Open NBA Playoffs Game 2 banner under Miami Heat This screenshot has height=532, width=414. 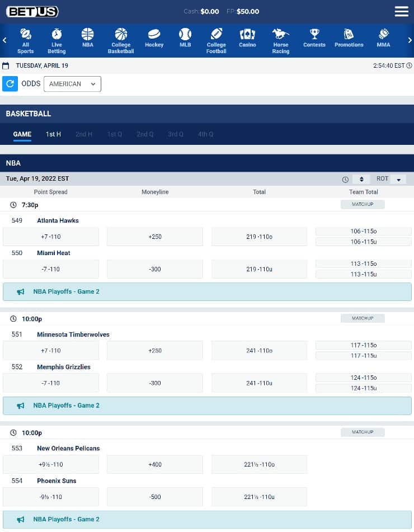coord(208,292)
